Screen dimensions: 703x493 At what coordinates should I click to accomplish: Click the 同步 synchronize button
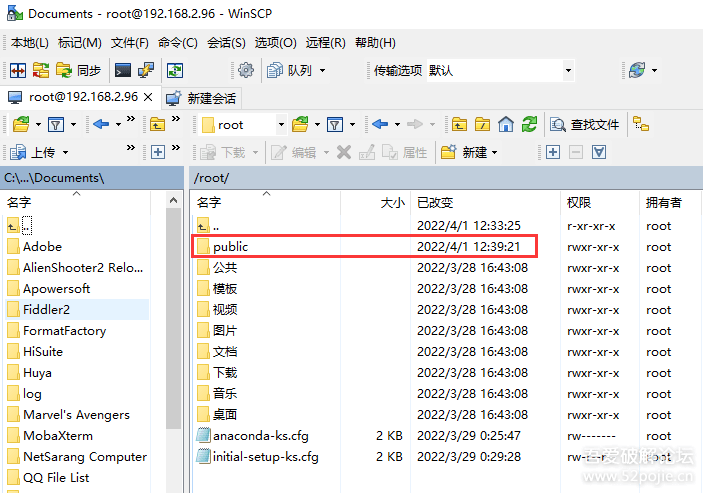tap(79, 70)
